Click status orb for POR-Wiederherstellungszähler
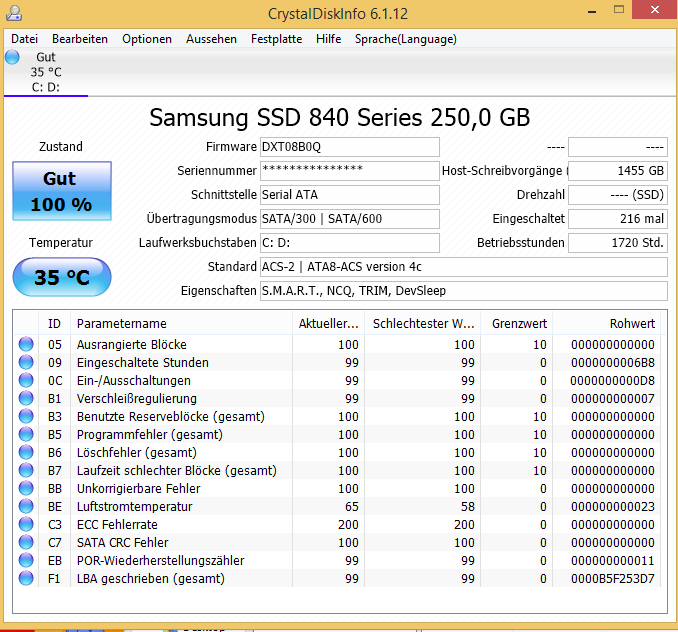The height and width of the screenshot is (632, 678). 26,560
